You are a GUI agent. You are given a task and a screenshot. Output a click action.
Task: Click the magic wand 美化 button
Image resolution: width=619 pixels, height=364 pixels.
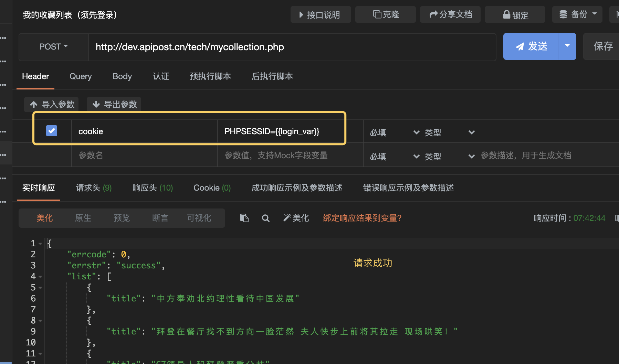[296, 218]
